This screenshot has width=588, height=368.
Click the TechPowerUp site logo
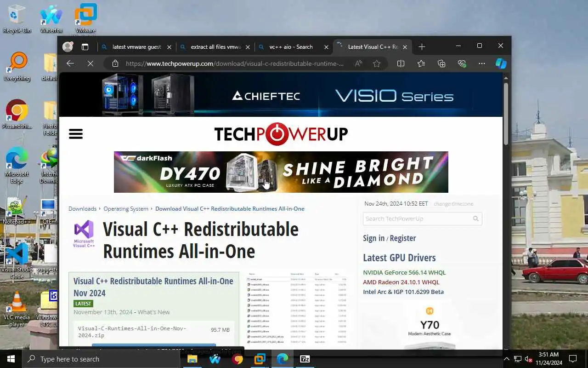click(x=281, y=134)
